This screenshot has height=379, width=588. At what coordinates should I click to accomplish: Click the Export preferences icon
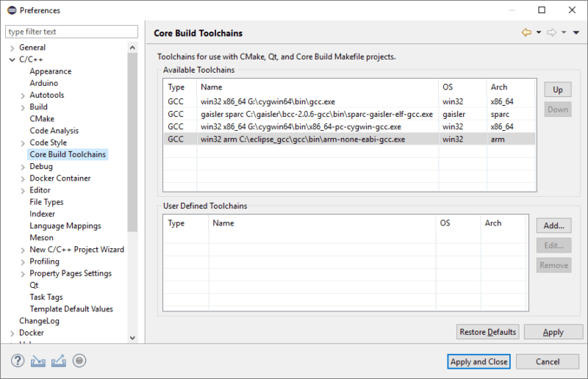(x=59, y=361)
